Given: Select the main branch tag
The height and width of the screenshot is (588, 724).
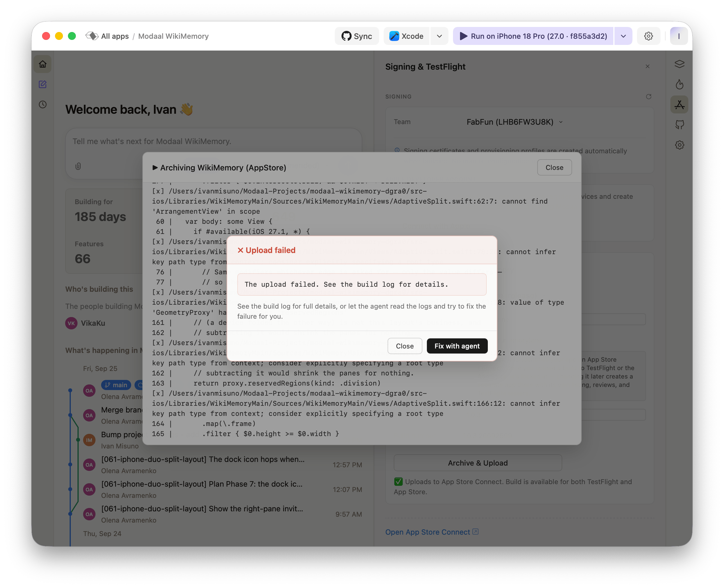Looking at the screenshot, I should coord(116,385).
